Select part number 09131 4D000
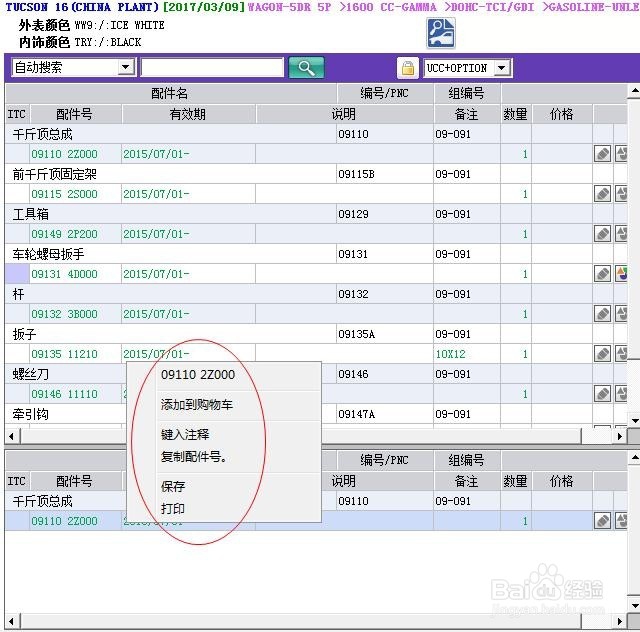Image resolution: width=640 pixels, height=632 pixels. tap(64, 274)
